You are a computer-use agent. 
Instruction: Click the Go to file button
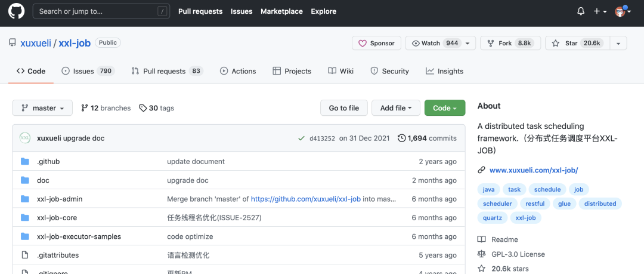point(344,108)
